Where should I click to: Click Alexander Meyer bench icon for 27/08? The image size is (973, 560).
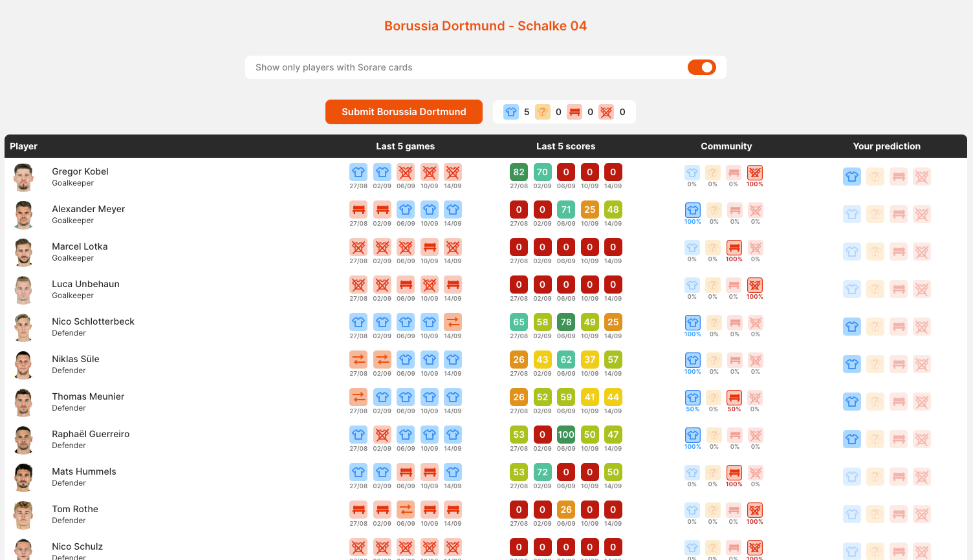[x=358, y=210]
